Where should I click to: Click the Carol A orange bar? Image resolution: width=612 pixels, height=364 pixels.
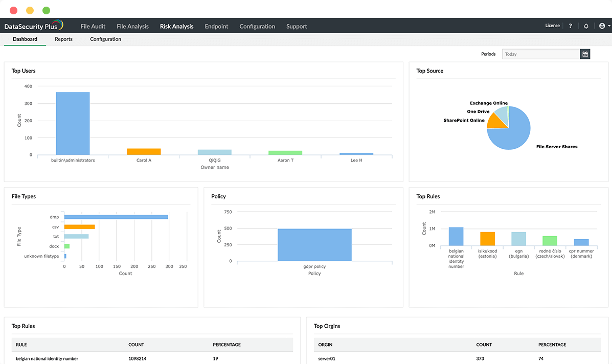144,152
